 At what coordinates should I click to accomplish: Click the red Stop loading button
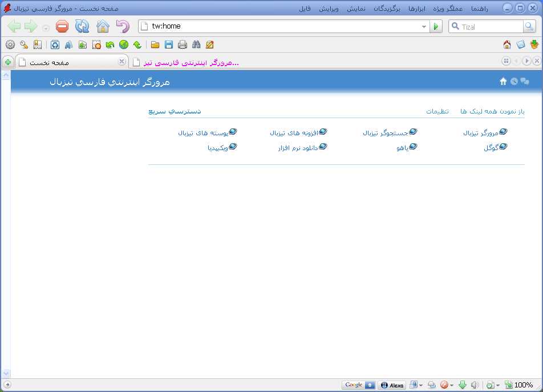click(x=62, y=26)
